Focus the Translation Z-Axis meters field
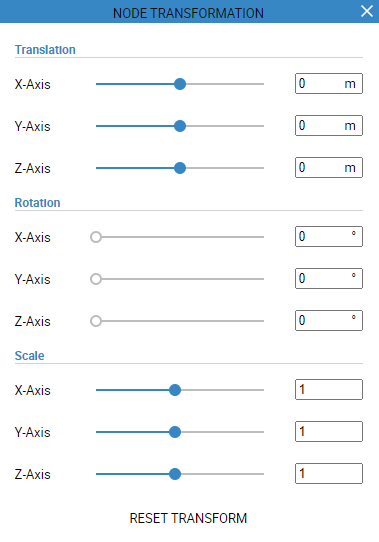Image resolution: width=379 pixels, height=542 pixels. (329, 168)
